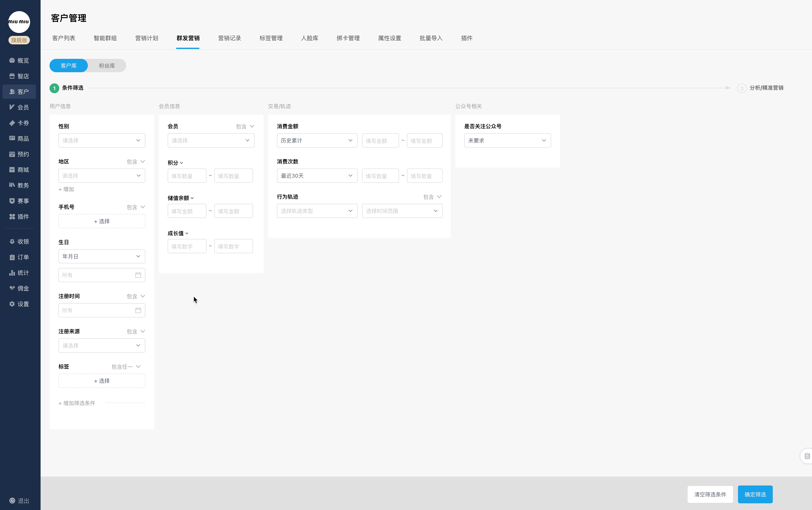Screen dimensions: 812x510
Task: Click the 智能群组 sidebar icon
Action: (105, 38)
